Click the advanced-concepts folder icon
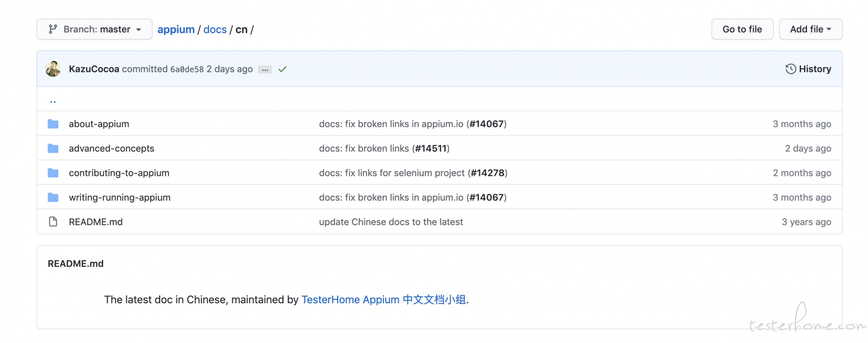The image size is (868, 343). (x=53, y=148)
